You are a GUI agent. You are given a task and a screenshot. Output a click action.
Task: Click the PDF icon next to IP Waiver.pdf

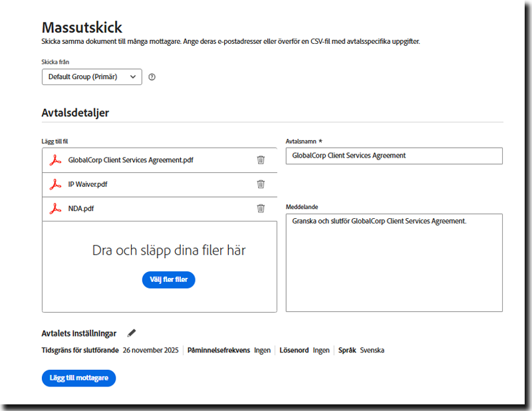point(57,184)
